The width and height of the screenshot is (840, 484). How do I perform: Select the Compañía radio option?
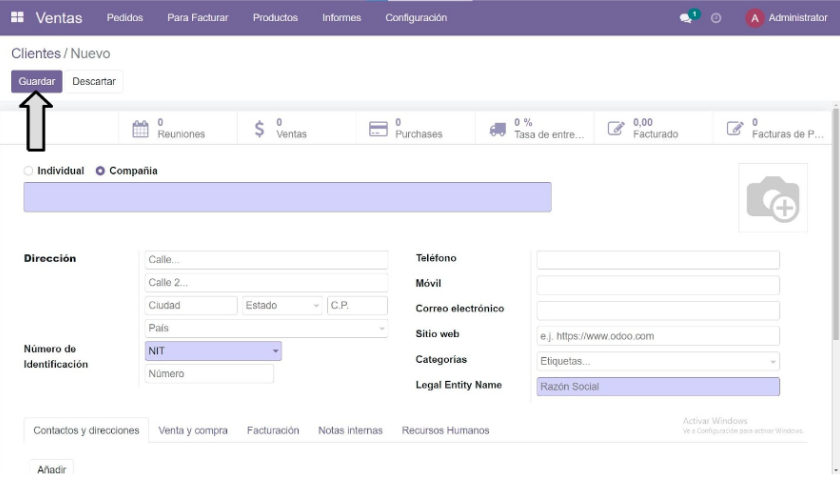(100, 171)
